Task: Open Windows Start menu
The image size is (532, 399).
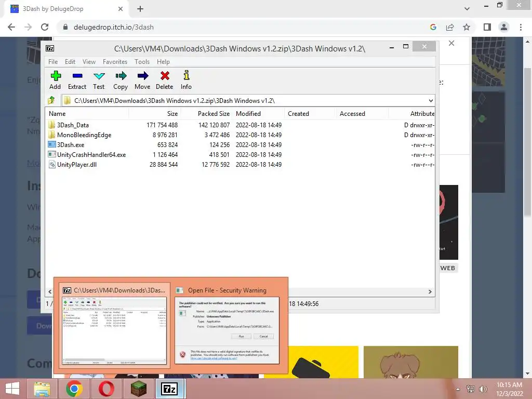Action: pyautogui.click(x=12, y=389)
